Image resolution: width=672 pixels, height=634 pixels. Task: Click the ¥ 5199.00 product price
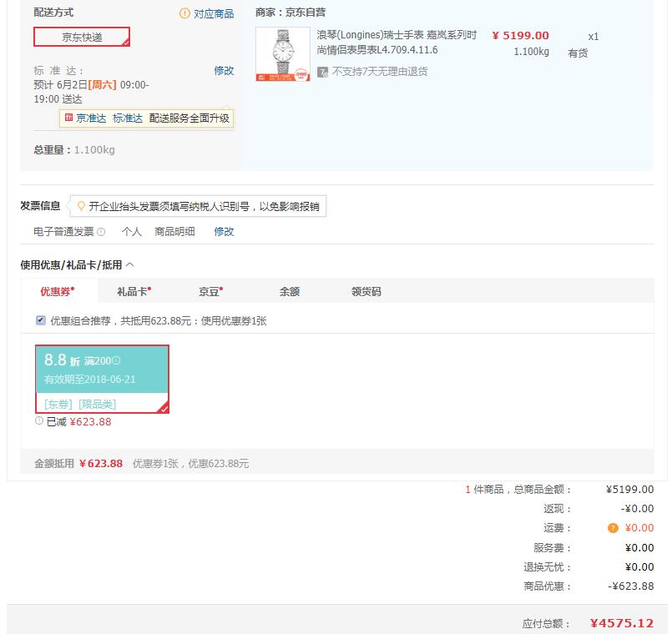[520, 36]
